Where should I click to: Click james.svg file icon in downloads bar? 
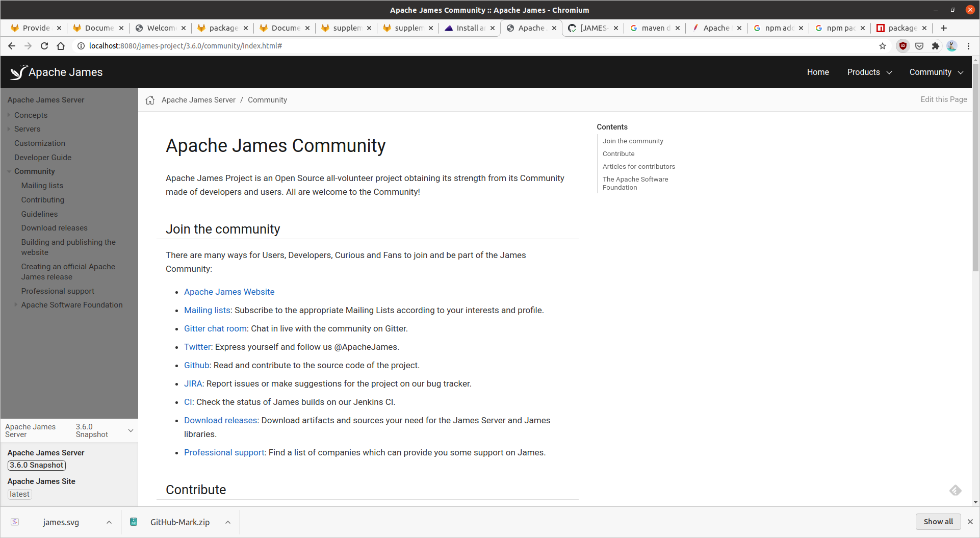(15, 522)
